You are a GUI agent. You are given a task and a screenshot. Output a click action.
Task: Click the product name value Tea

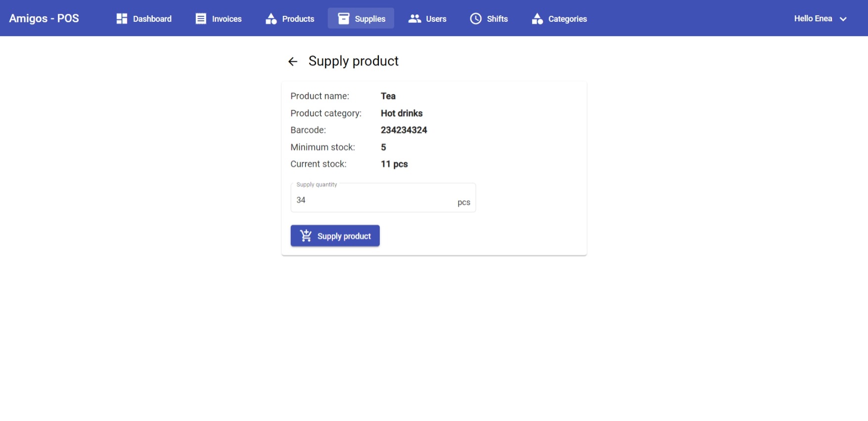(x=388, y=96)
